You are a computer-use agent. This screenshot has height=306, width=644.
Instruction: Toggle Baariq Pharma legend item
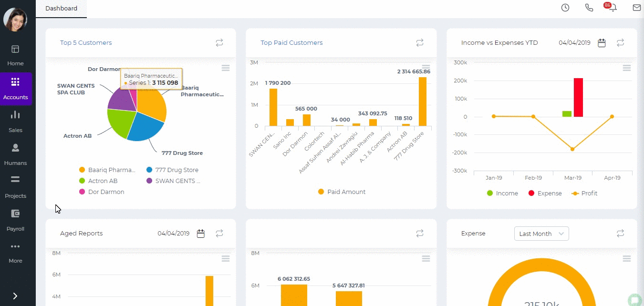[107, 170]
